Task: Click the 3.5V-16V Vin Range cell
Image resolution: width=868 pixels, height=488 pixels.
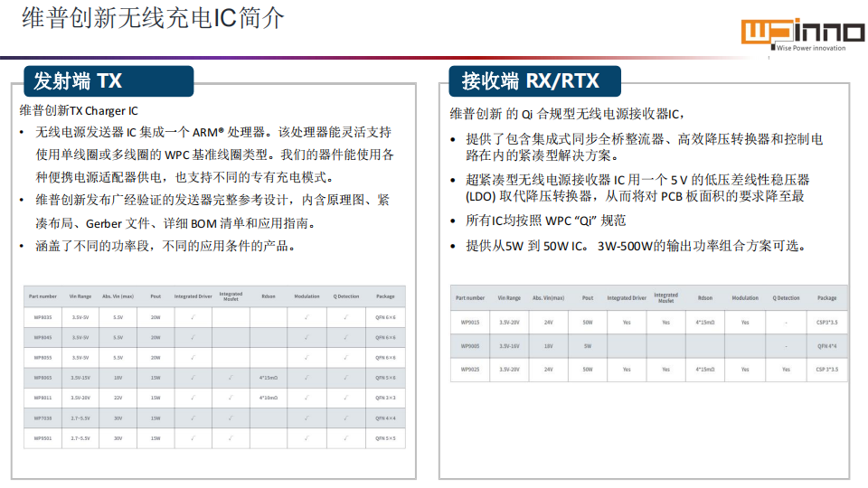Action: point(509,346)
